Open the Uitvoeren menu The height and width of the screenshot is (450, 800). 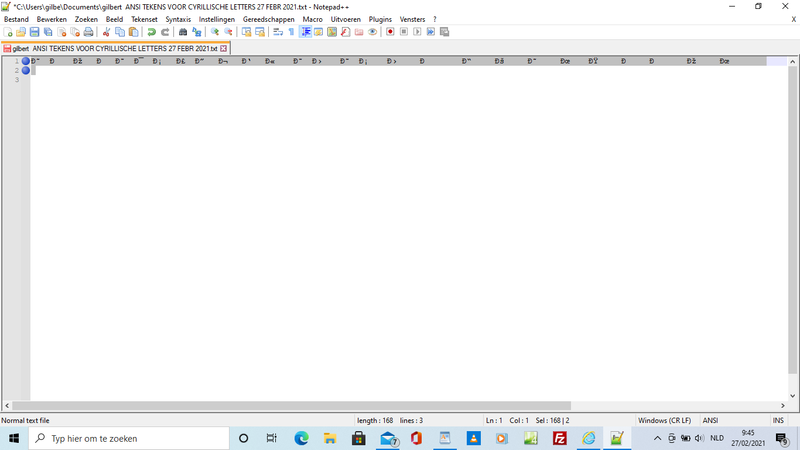(345, 19)
